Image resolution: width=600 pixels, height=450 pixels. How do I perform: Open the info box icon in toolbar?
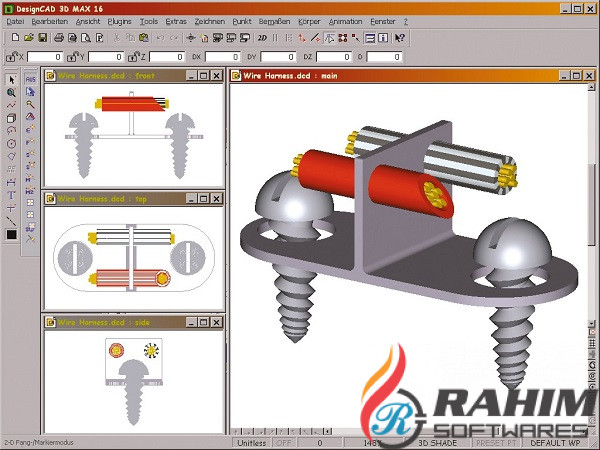point(383,38)
